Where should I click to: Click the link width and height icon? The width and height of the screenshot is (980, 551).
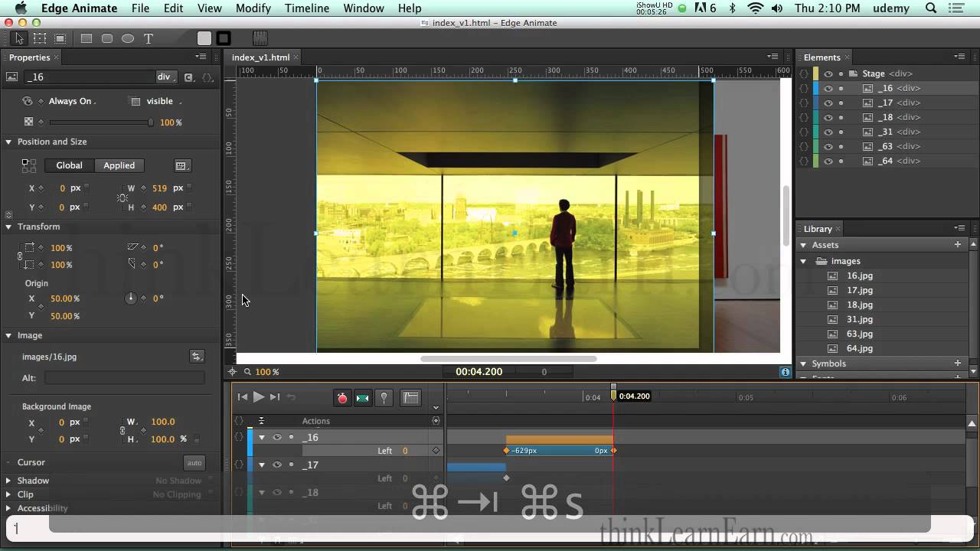click(122, 197)
